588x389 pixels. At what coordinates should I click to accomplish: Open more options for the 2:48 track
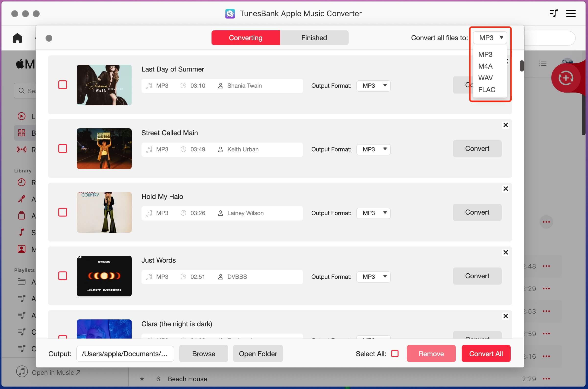click(546, 266)
